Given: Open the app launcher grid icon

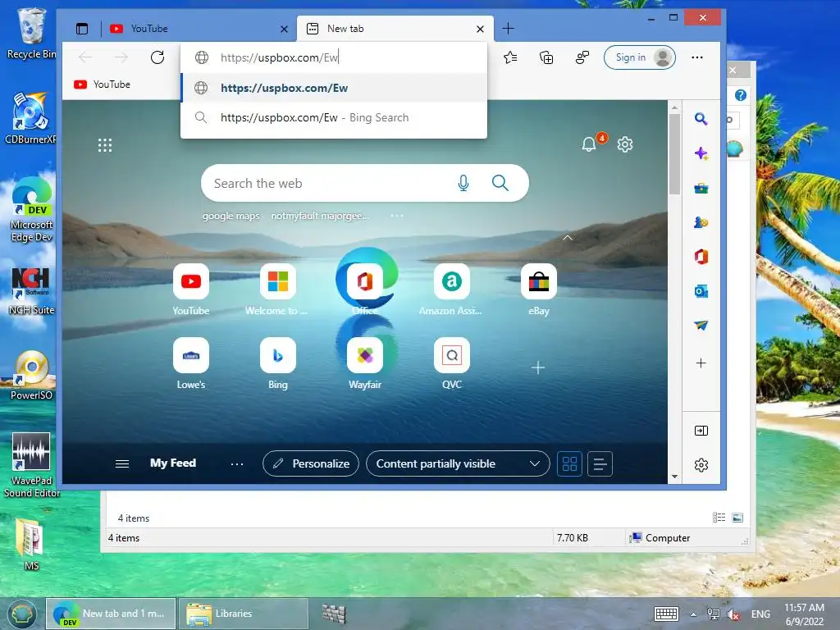Looking at the screenshot, I should click(x=105, y=145).
